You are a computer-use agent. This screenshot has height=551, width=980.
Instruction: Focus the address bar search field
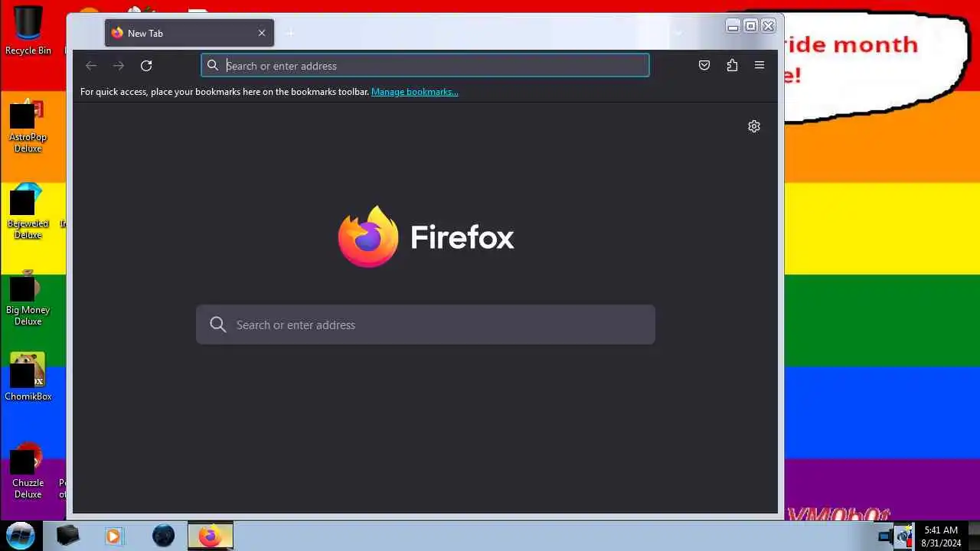click(x=425, y=66)
